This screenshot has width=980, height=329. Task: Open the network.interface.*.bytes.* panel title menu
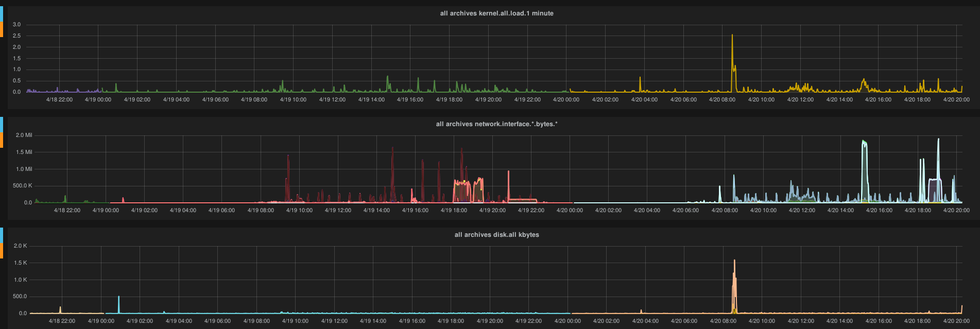click(x=496, y=124)
